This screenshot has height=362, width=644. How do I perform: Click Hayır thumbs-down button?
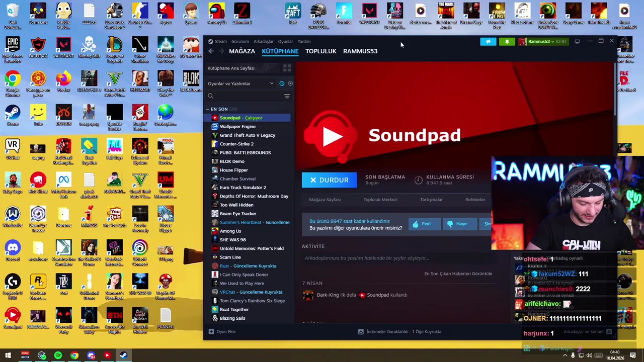click(459, 224)
